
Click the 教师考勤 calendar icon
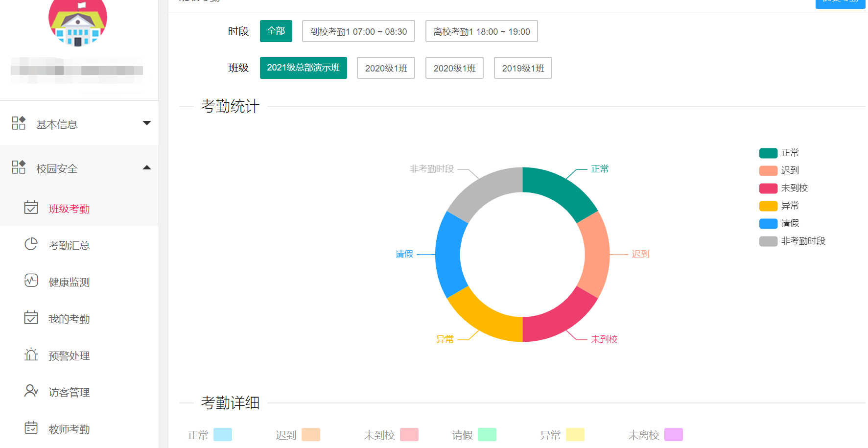click(x=31, y=427)
